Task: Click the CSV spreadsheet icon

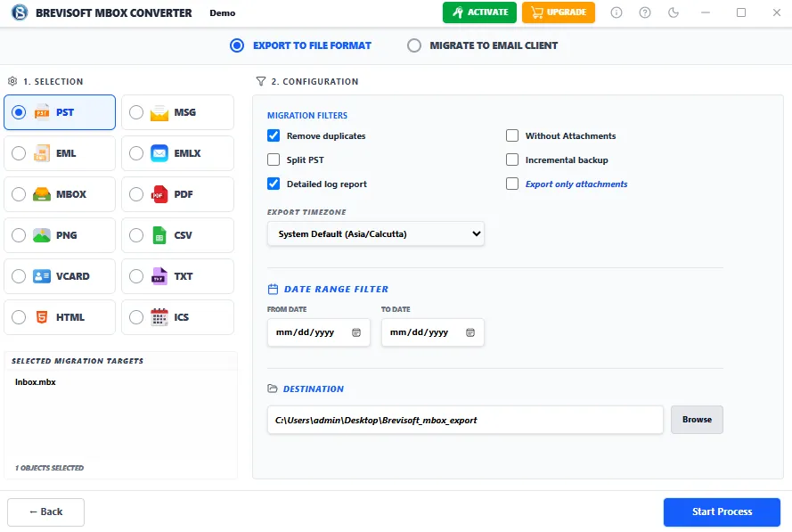Action: 159,235
